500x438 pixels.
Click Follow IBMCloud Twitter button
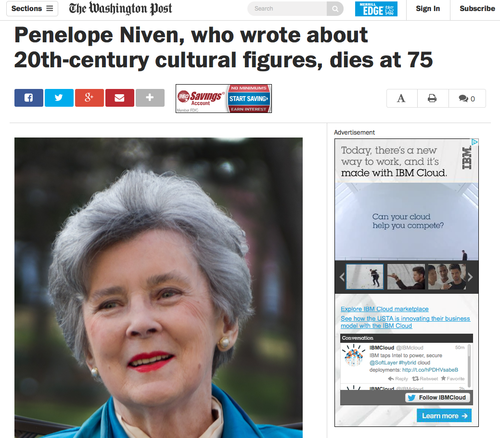pos(438,398)
